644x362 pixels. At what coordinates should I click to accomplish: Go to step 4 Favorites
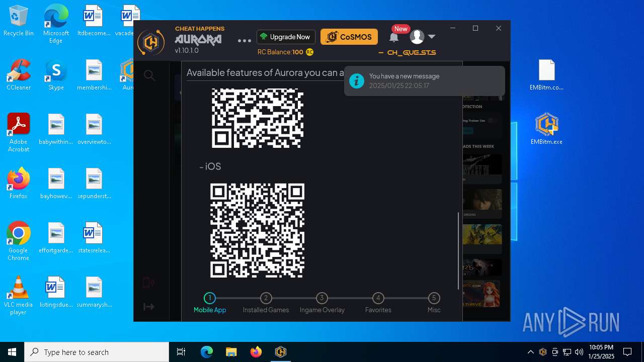click(x=378, y=304)
